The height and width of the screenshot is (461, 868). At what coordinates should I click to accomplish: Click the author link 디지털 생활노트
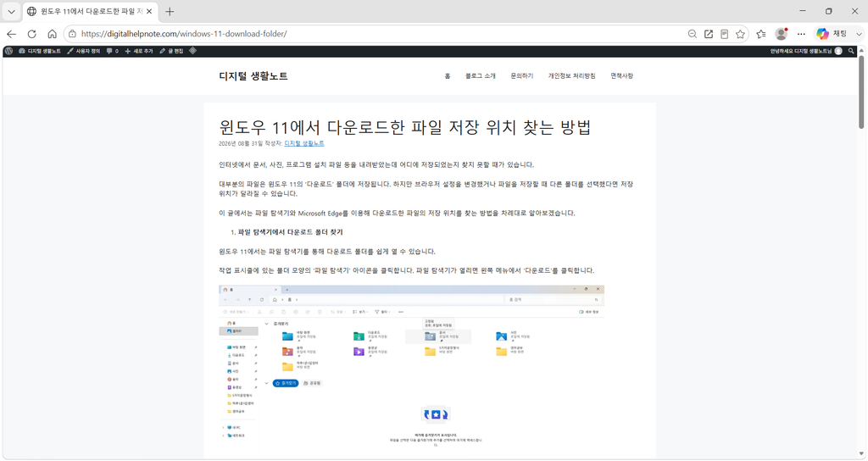tap(304, 143)
